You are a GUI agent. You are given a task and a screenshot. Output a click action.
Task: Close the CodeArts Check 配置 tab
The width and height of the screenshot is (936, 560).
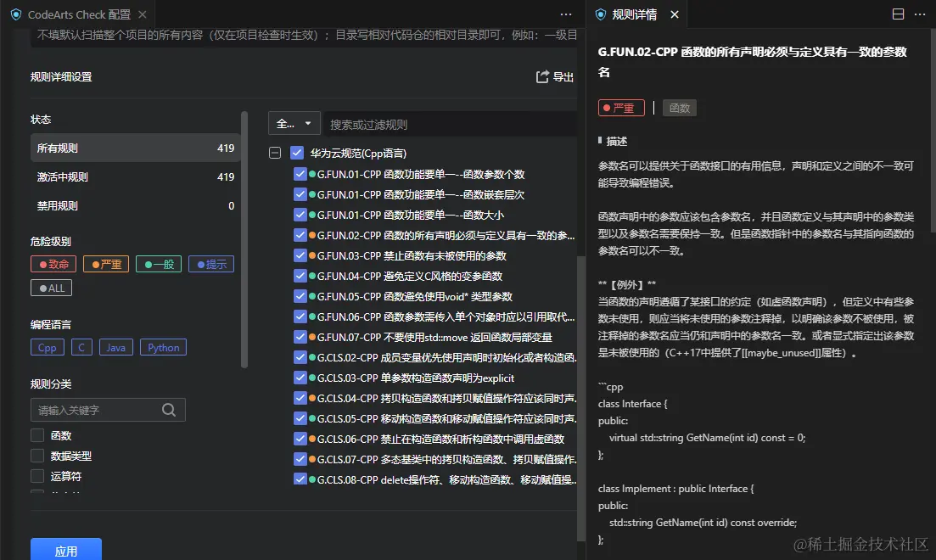tap(142, 14)
